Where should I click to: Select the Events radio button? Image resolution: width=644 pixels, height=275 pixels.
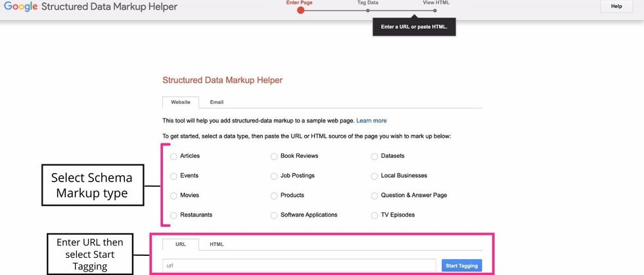pos(173,176)
